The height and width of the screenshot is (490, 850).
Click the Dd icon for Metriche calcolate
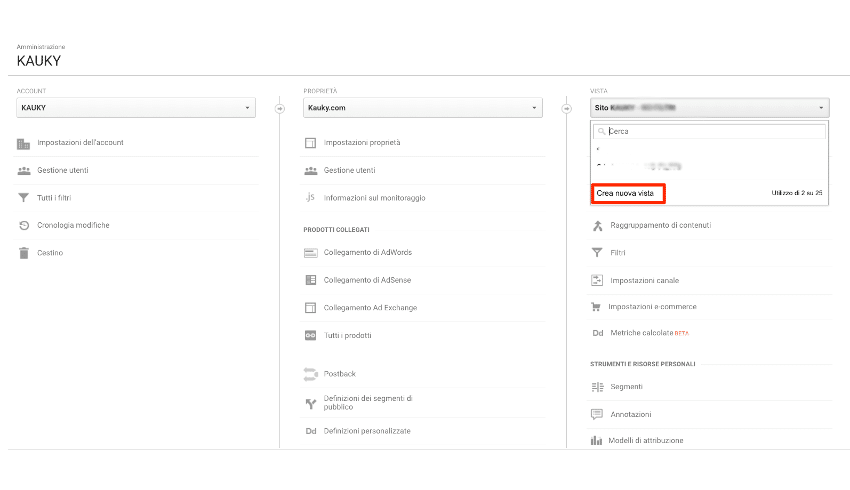[x=597, y=333]
